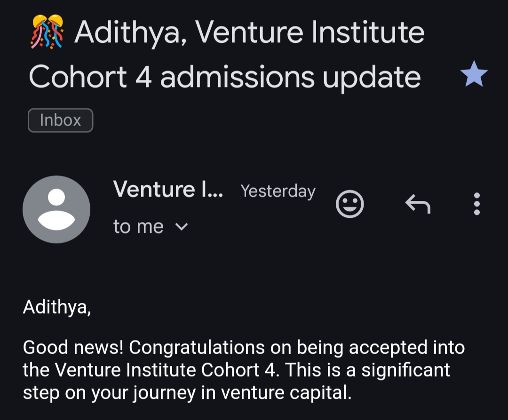Click the party popper emoji in subject
The image size is (508, 420).
(x=46, y=32)
